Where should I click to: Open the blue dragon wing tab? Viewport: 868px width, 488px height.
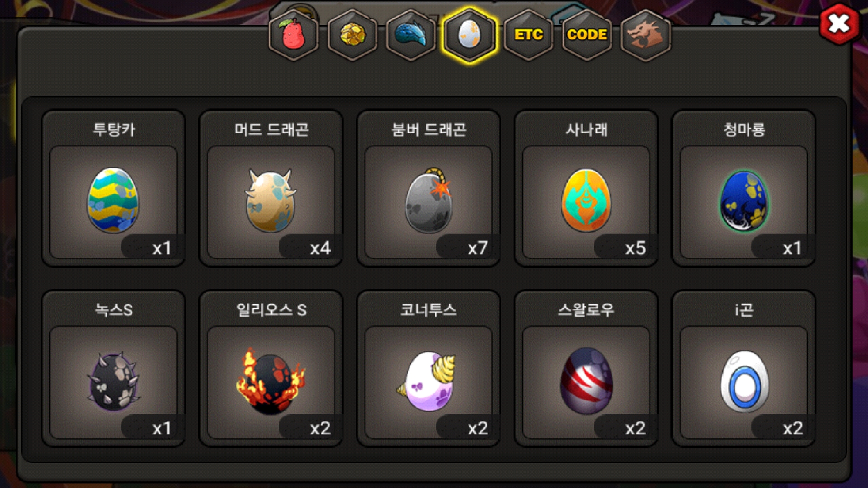click(410, 35)
